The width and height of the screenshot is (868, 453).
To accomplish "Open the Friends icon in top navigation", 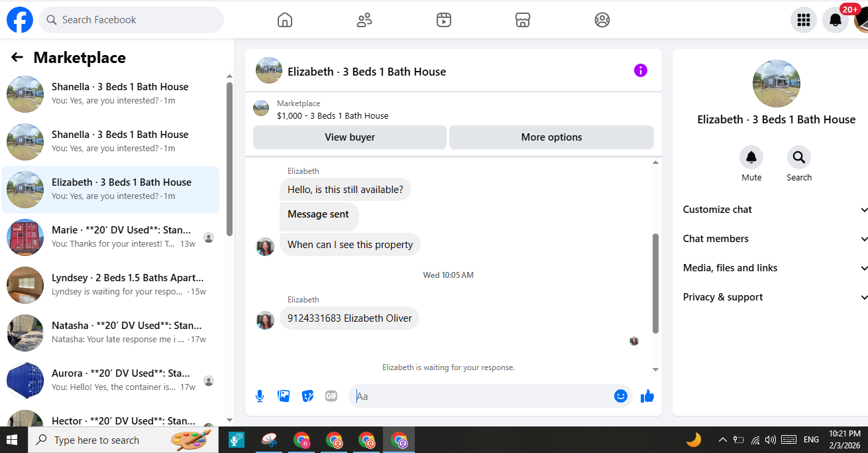I will (x=364, y=20).
